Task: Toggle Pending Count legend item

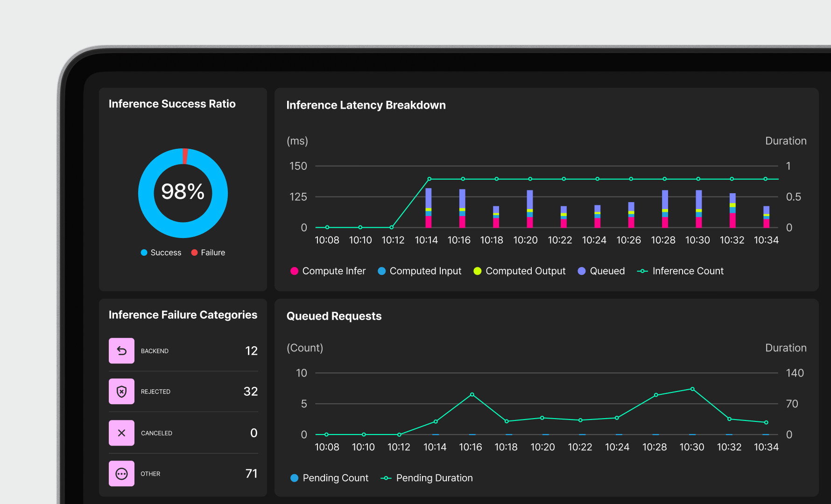Action: [x=330, y=478]
